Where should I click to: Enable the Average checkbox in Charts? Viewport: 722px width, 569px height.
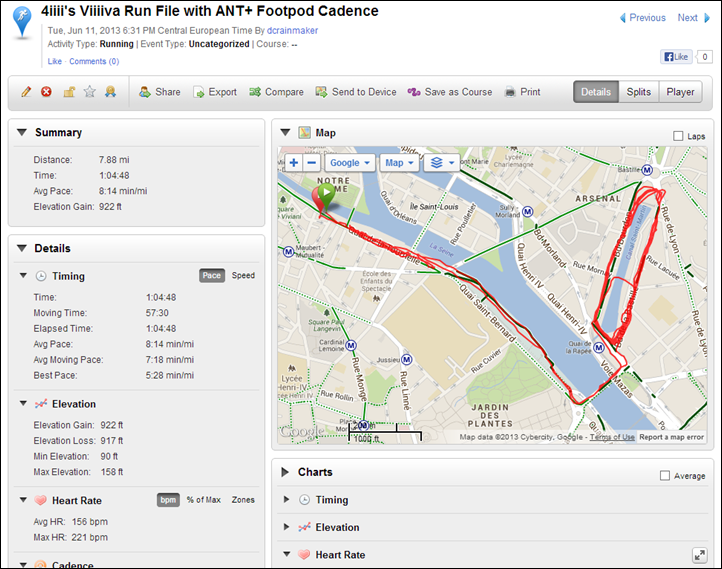pyautogui.click(x=664, y=476)
